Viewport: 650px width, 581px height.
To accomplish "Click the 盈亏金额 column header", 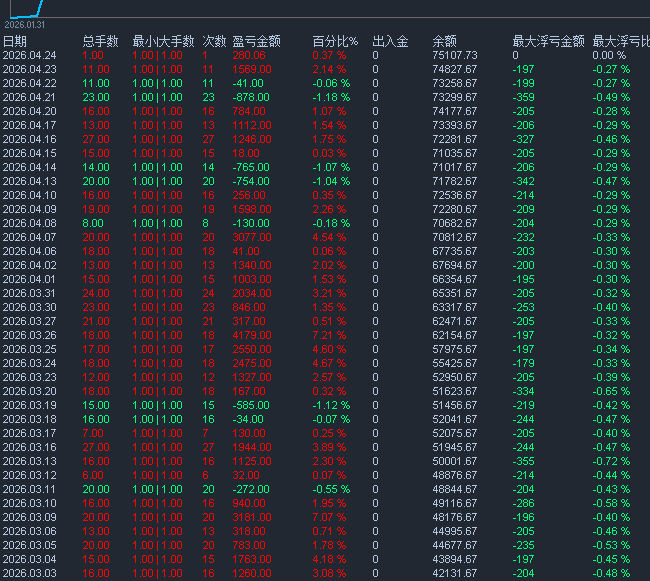I will click(x=256, y=41).
